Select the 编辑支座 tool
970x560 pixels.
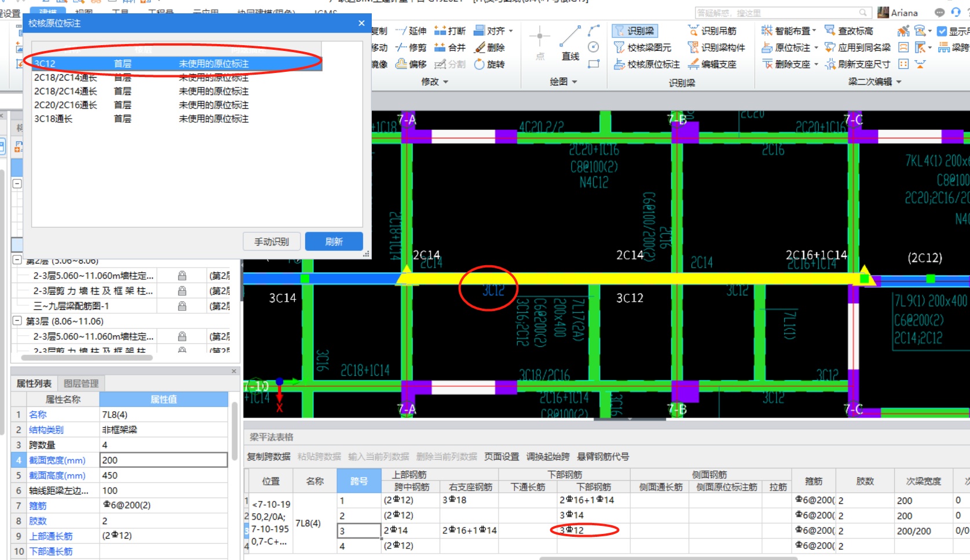tap(712, 64)
